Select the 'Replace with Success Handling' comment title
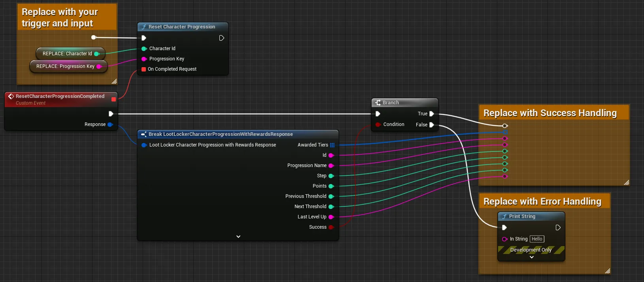The image size is (644, 282). point(550,113)
